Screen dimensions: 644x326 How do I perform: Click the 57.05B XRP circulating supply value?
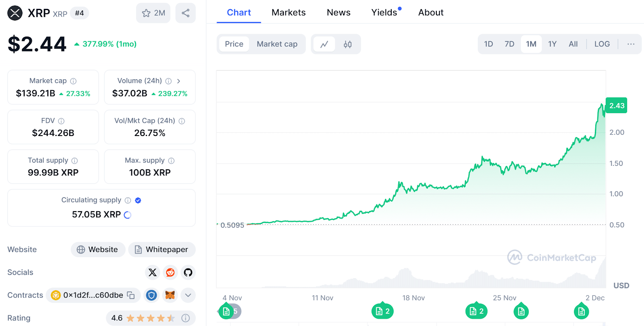point(96,215)
